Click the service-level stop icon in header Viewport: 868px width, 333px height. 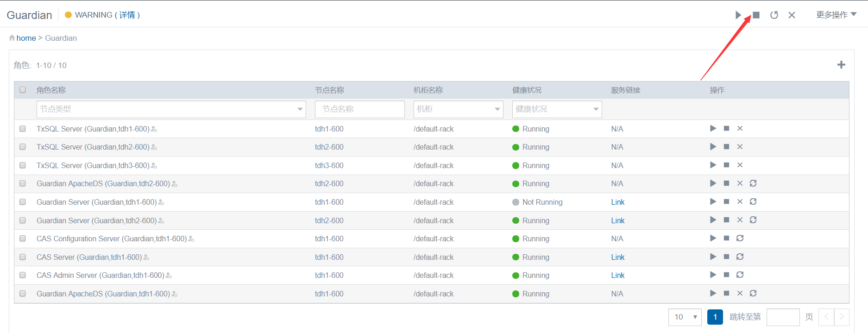(756, 15)
